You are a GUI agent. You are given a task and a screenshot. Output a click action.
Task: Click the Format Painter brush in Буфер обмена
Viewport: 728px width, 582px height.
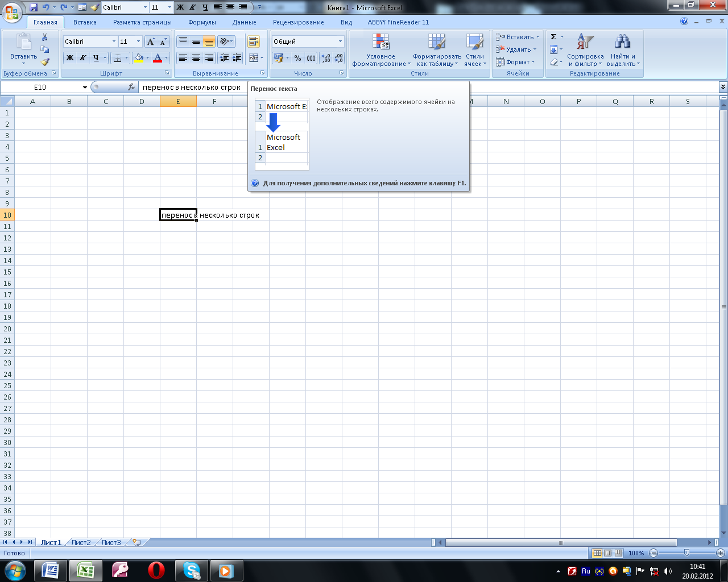point(45,61)
